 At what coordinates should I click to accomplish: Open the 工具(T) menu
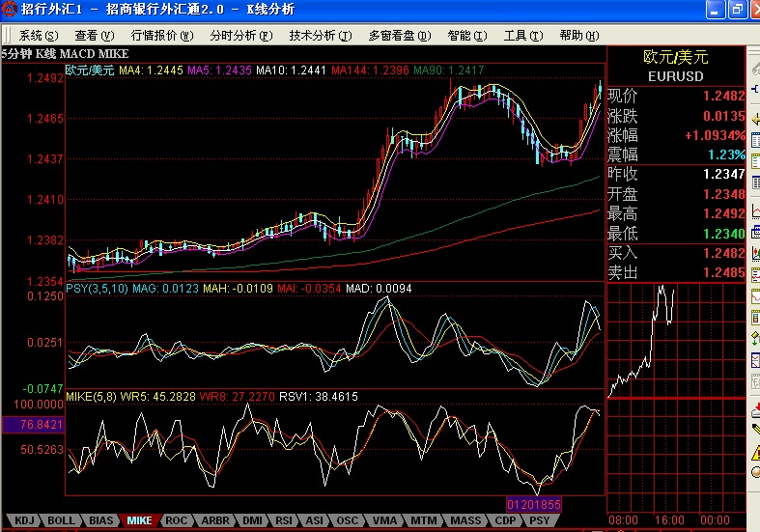tap(523, 36)
